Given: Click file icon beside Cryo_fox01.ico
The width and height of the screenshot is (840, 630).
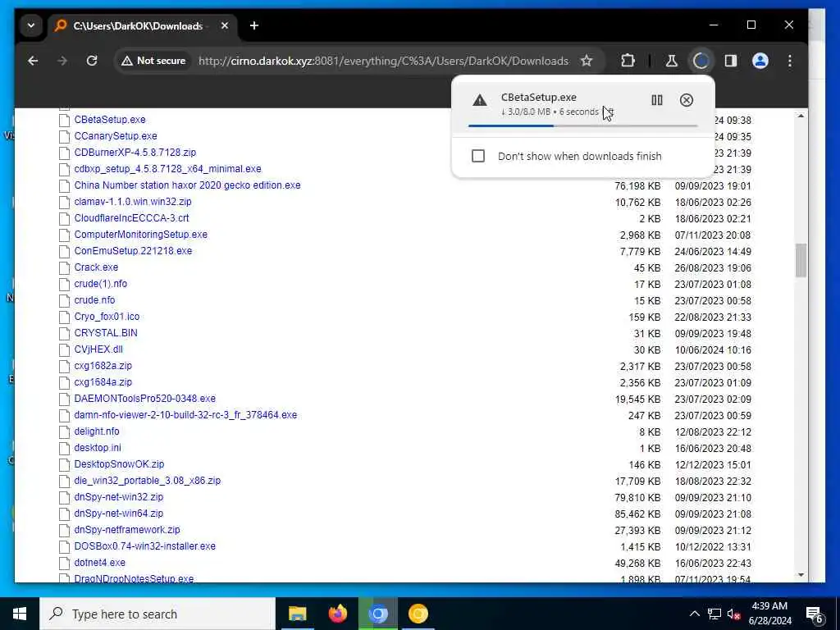Looking at the screenshot, I should pos(64,317).
